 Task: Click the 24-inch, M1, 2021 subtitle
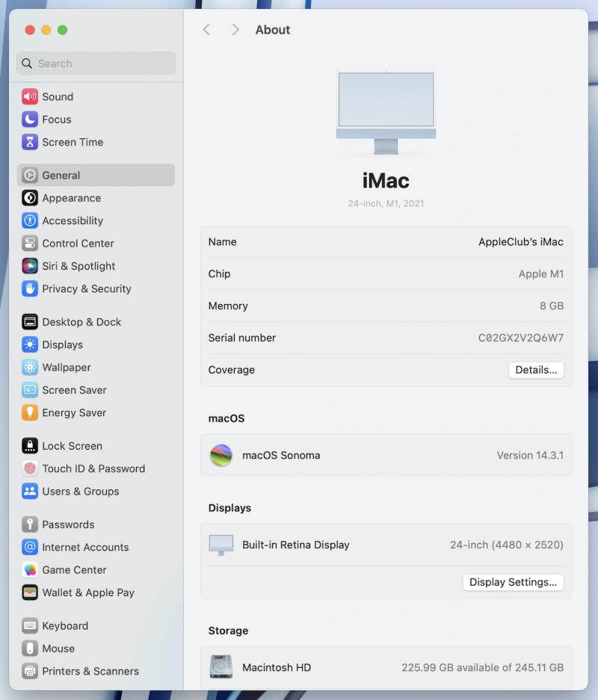(386, 203)
